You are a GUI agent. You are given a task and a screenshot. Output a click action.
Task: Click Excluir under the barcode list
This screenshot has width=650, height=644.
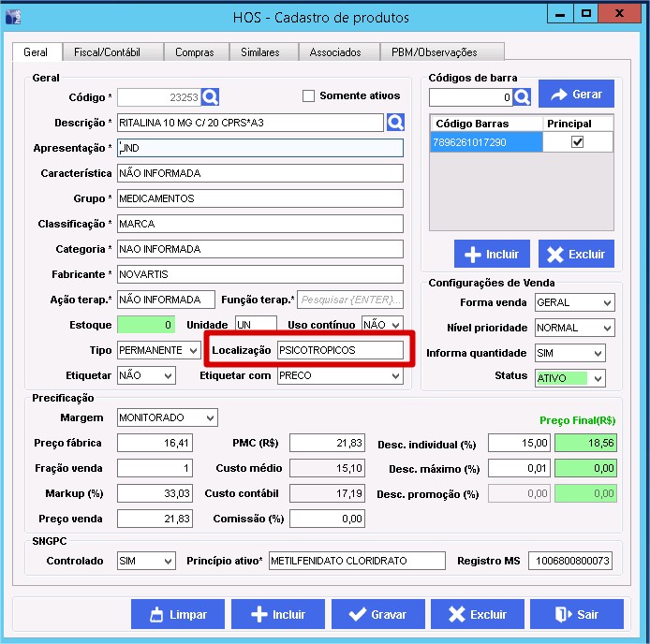576,254
